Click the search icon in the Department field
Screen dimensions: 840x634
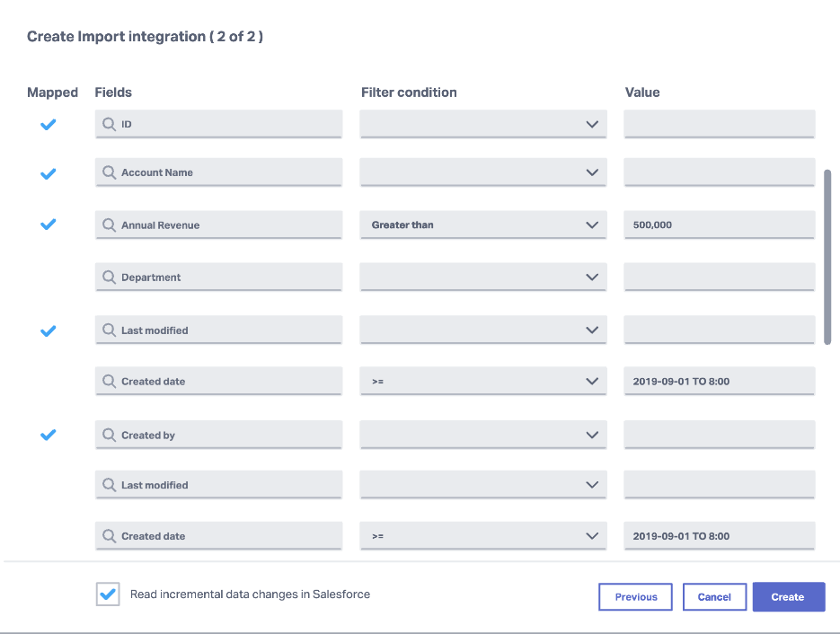tap(110, 277)
